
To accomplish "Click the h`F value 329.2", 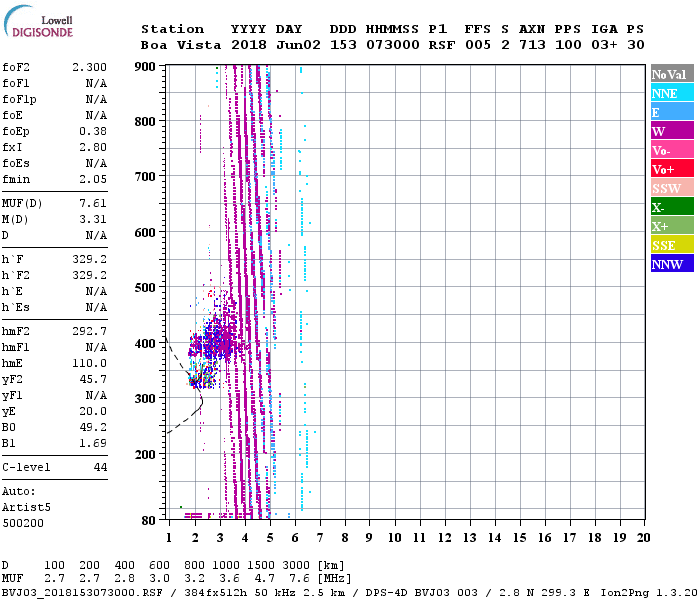I will click(x=90, y=259).
